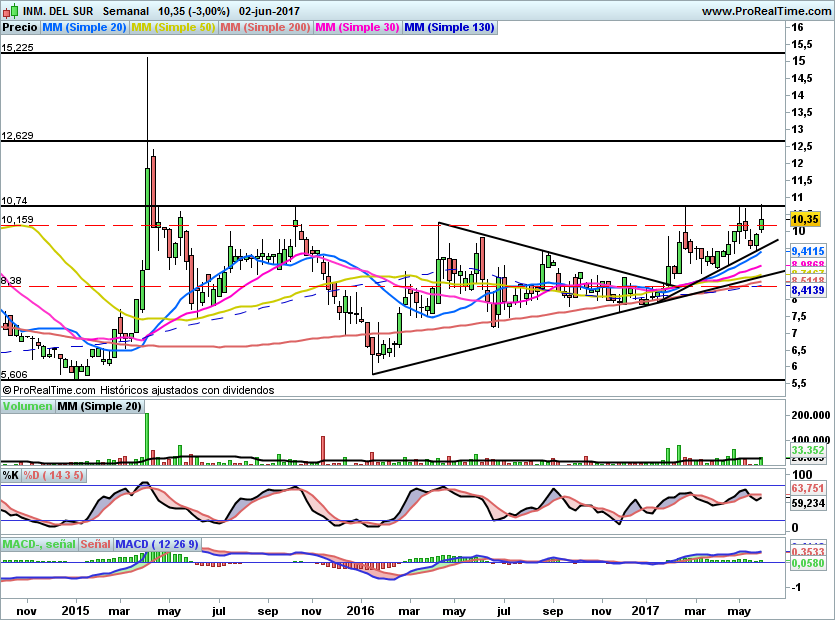Select the MM (Simple 20) price indicator label
Screen dimensions: 835x620
click(85, 28)
